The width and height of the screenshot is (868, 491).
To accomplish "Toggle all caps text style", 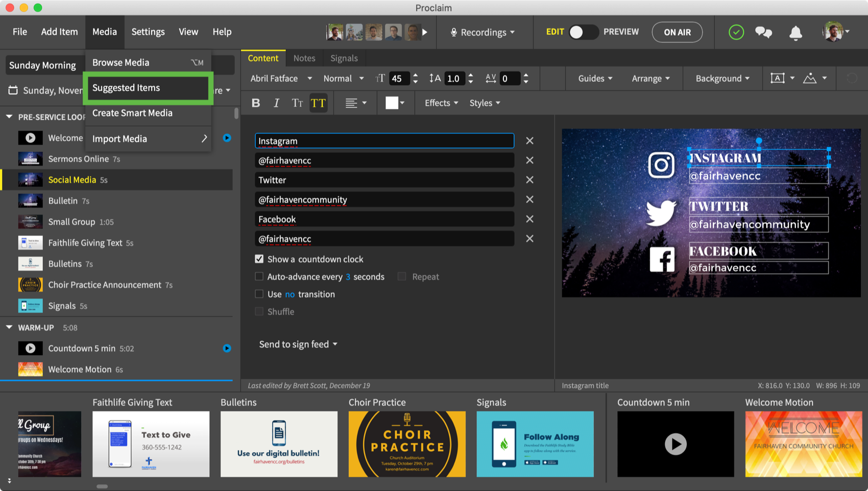I will [318, 103].
